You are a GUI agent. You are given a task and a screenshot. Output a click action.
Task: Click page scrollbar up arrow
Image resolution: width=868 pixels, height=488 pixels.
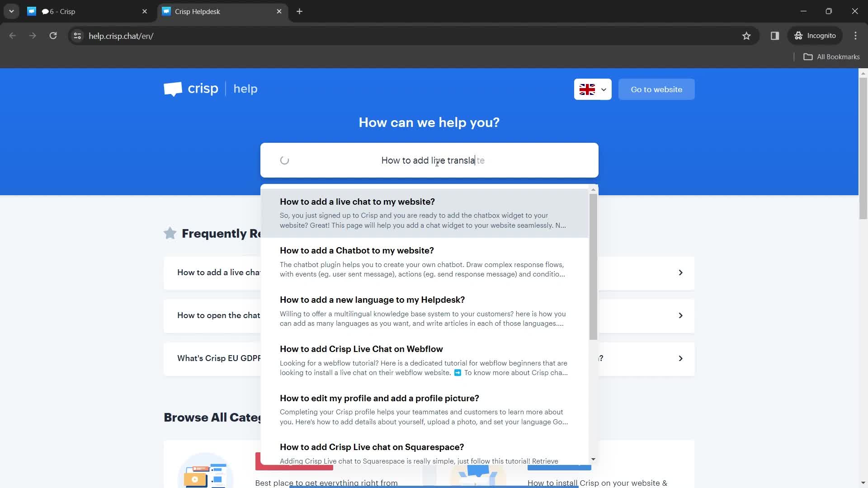863,72
